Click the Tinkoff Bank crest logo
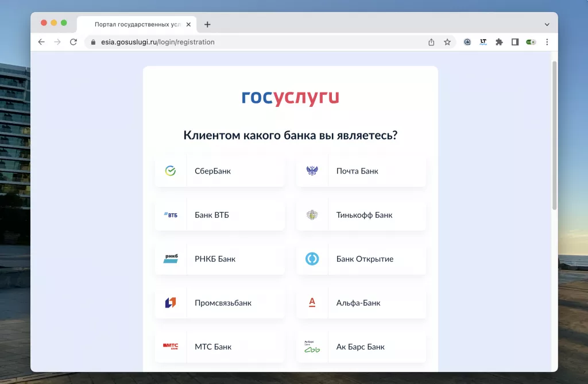 point(312,214)
